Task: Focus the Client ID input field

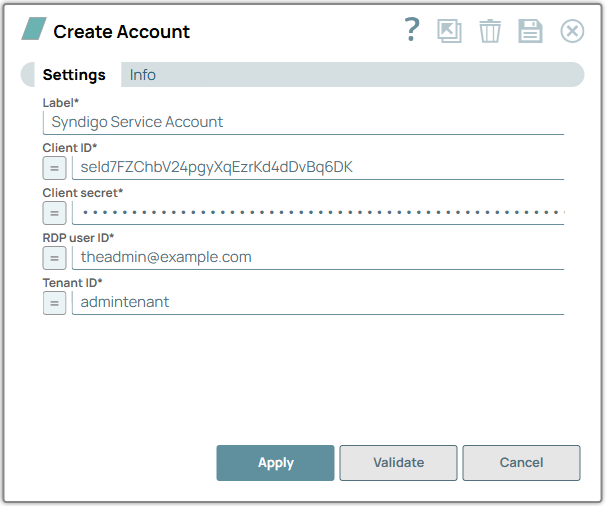Action: pyautogui.click(x=318, y=167)
